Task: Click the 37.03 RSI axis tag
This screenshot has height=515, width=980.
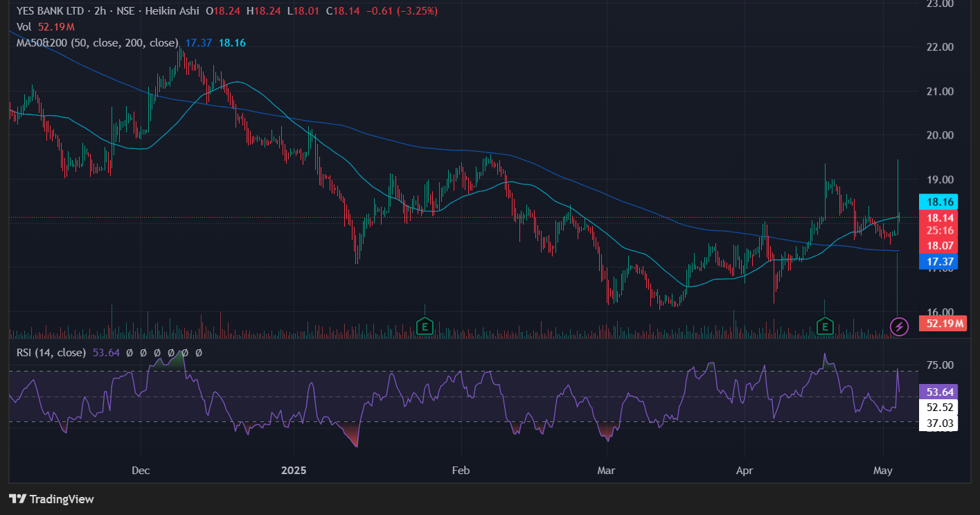Action: [x=938, y=423]
